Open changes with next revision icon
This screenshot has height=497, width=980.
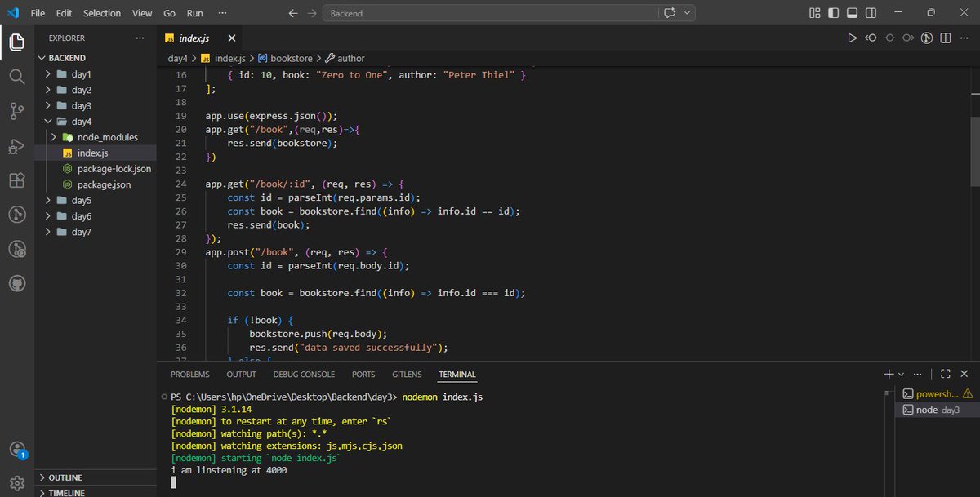(908, 38)
